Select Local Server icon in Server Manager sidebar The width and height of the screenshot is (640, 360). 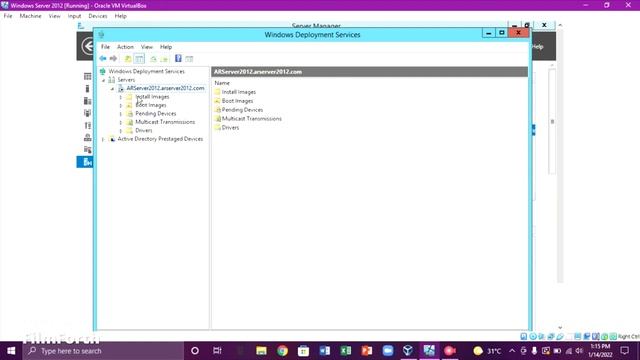[87, 89]
